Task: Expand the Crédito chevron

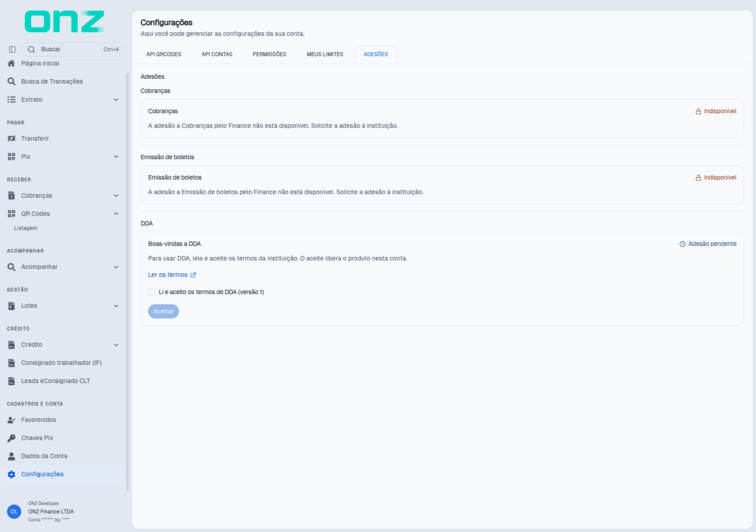Action: (116, 345)
